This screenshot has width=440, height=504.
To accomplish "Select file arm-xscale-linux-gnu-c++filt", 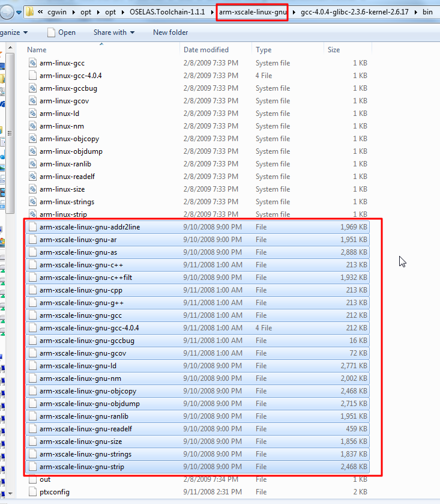I will pyautogui.click(x=197, y=278).
